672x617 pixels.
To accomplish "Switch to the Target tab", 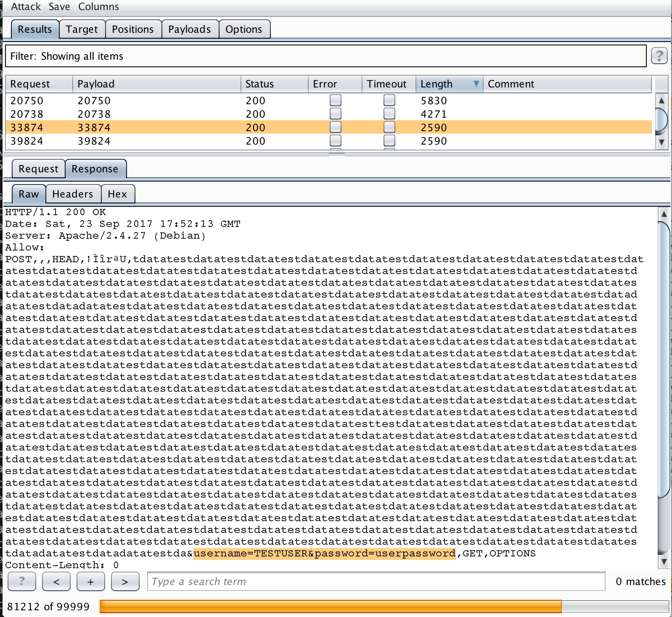I will tap(82, 29).
